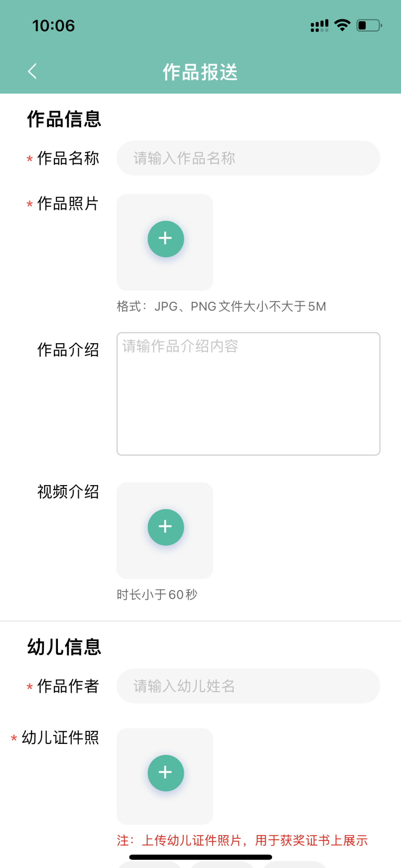401x868 pixels.
Task: Tap the back arrow in header
Action: 33,71
